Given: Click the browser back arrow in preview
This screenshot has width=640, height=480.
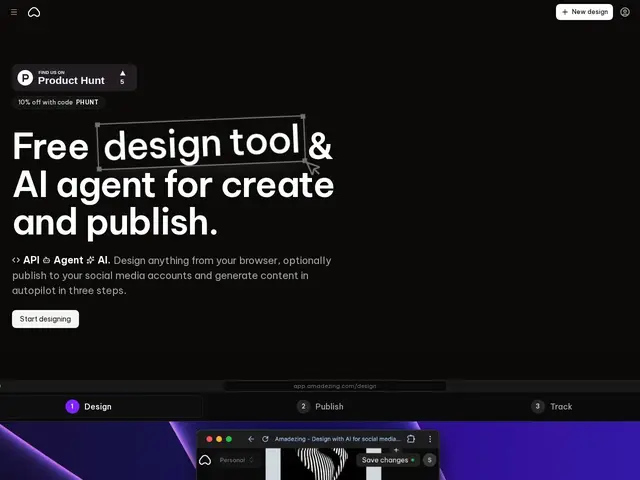Looking at the screenshot, I should click(251, 439).
